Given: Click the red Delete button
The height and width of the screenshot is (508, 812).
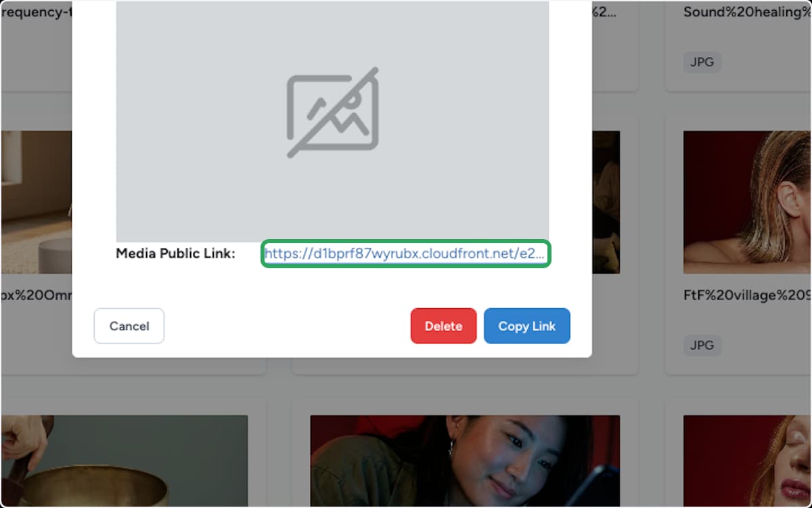Looking at the screenshot, I should (x=443, y=326).
